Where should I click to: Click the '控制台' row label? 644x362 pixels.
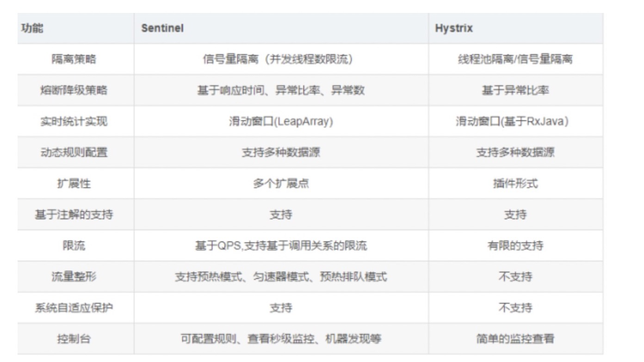74,338
